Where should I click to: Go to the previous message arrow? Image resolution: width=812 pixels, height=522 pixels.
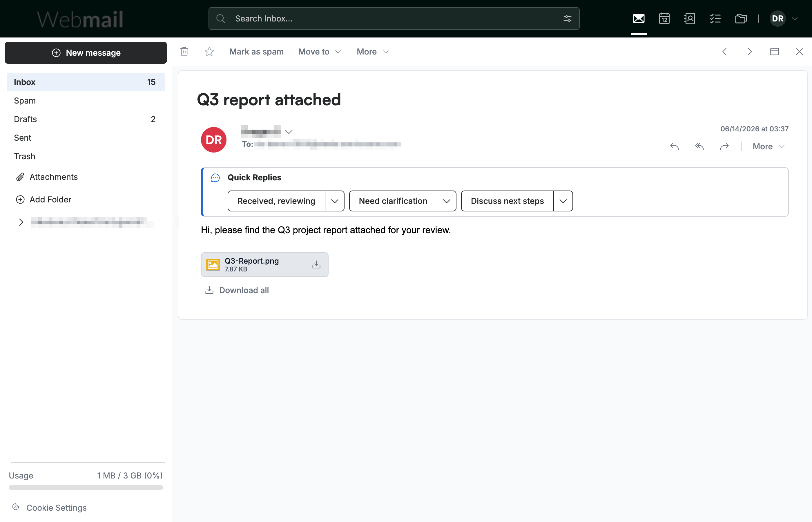tap(724, 52)
